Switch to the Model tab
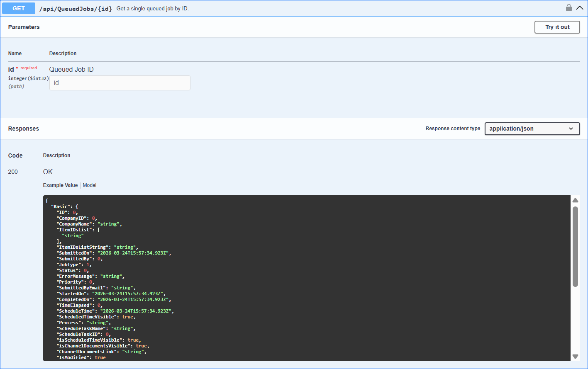The height and width of the screenshot is (369, 588). click(x=90, y=185)
